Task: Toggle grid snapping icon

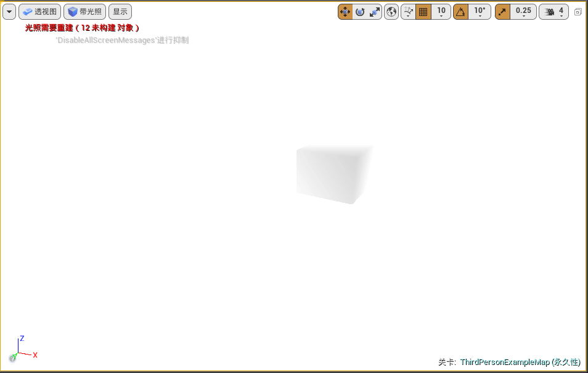Action: point(423,12)
